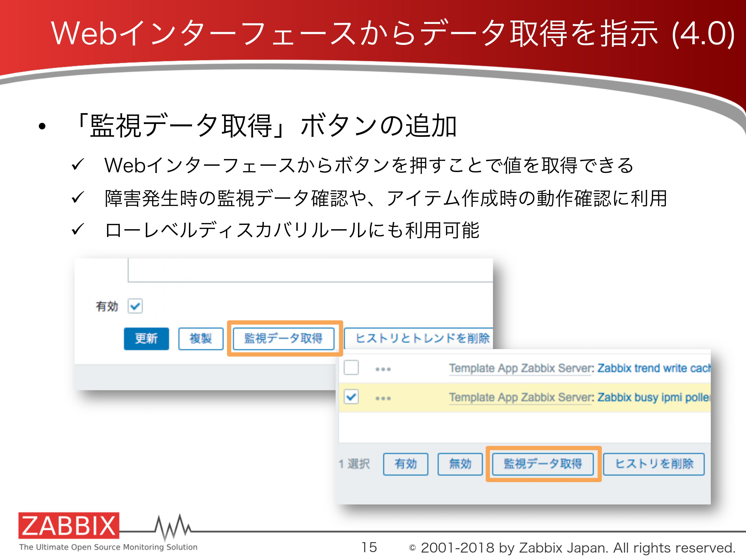
Task: Open the Zabbix trend write cache item link
Action: click(654, 368)
